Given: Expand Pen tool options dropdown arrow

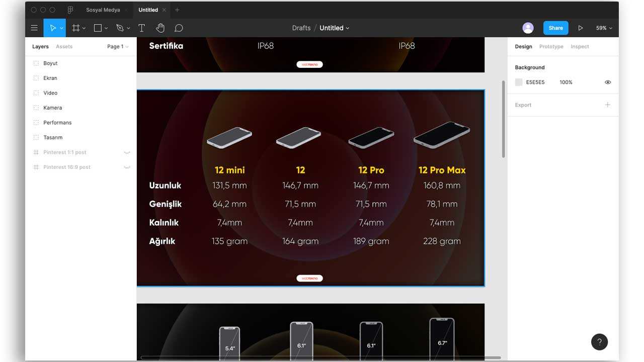Looking at the screenshot, I should (x=128, y=28).
